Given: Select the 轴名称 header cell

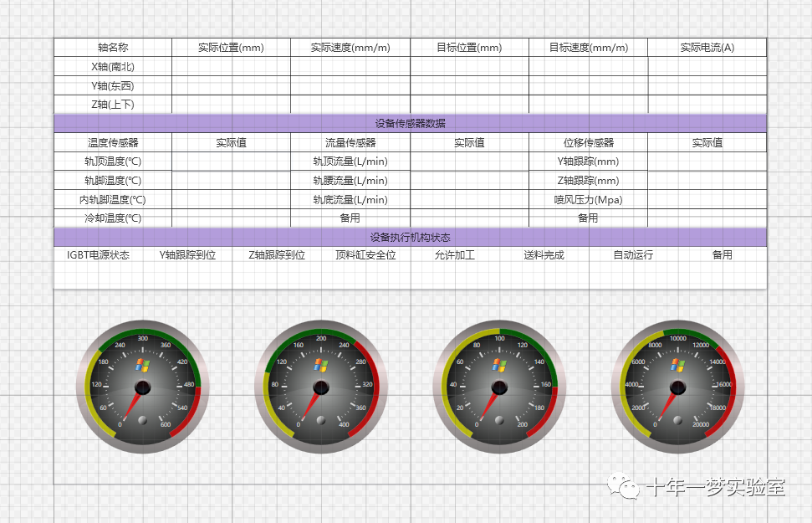Looking at the screenshot, I should tap(113, 48).
